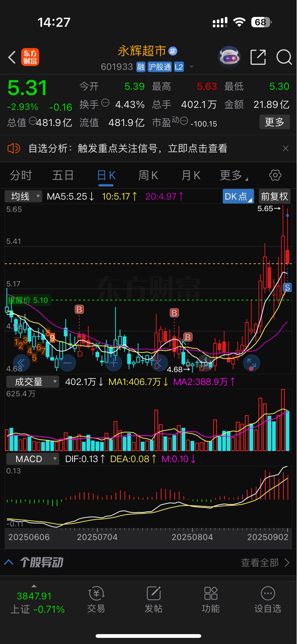
Task: Tap the 上证 index ticker
Action: 37,603
